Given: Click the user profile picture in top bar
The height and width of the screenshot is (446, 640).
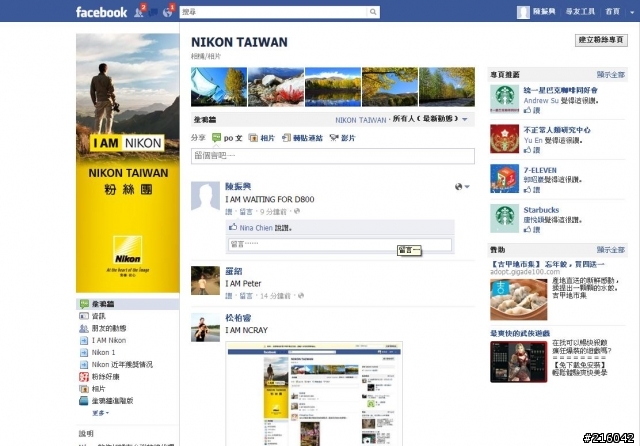Looking at the screenshot, I should point(523,12).
